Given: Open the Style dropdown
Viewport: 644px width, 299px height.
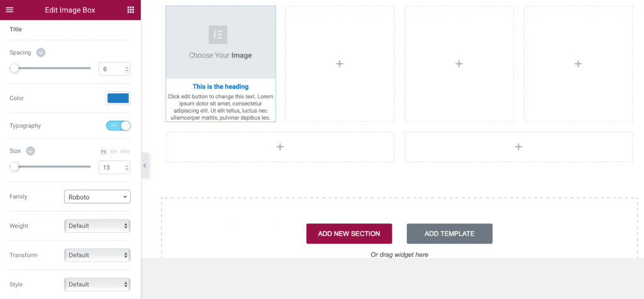Looking at the screenshot, I should click(97, 285).
